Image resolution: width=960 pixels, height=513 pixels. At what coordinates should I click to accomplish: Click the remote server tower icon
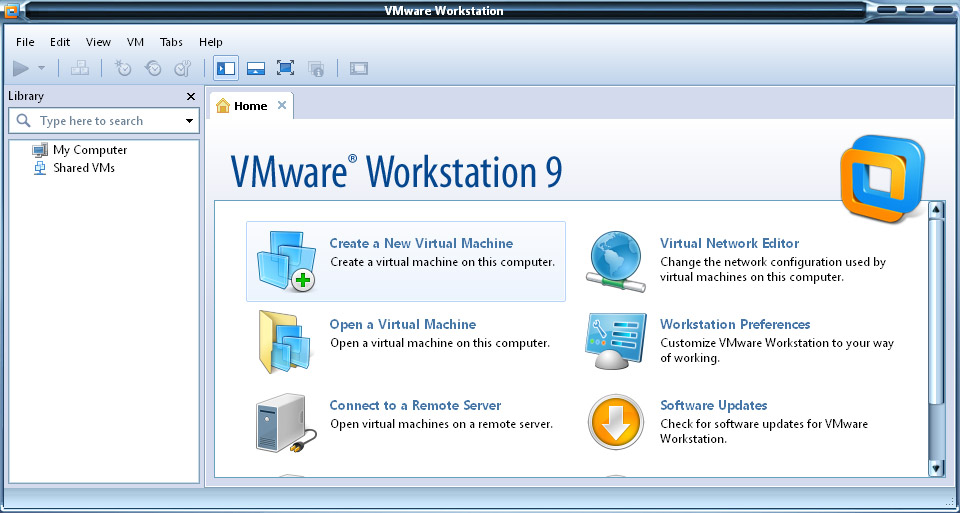pyautogui.click(x=286, y=423)
